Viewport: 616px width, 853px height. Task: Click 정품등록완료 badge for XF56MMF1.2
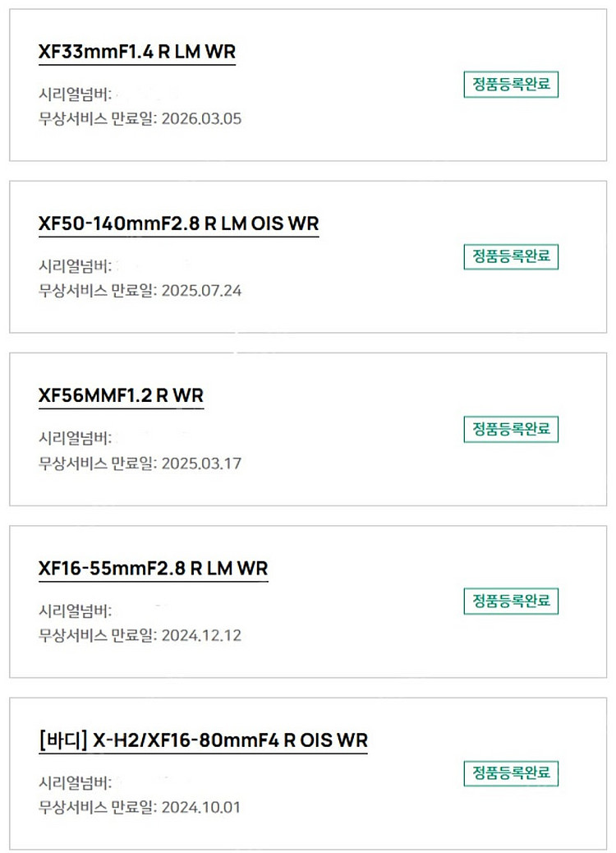click(x=511, y=429)
